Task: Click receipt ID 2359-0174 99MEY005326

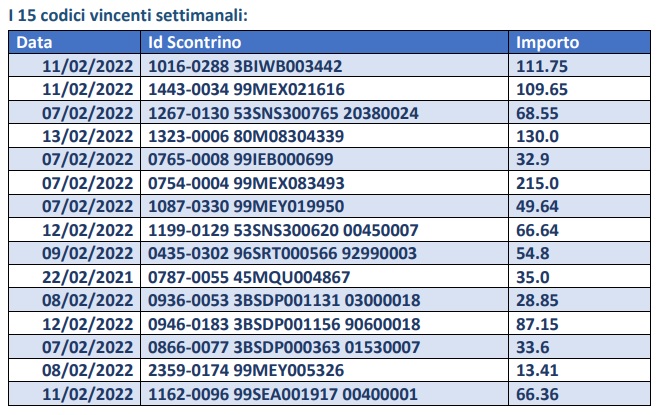Action: click(x=245, y=370)
